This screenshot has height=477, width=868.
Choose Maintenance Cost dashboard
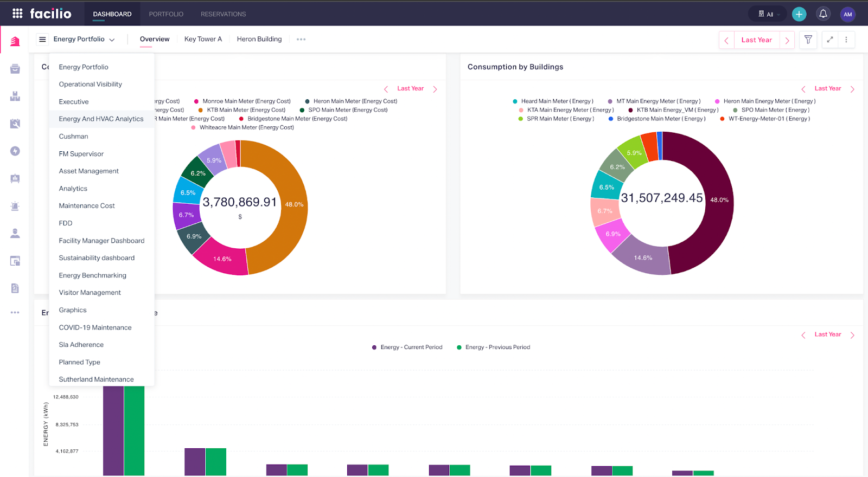point(101,205)
